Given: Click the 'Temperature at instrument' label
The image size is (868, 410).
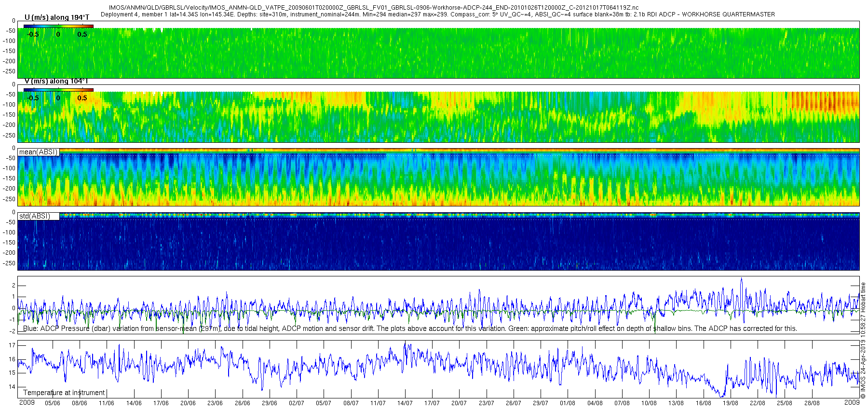Looking at the screenshot, I should click(64, 393).
